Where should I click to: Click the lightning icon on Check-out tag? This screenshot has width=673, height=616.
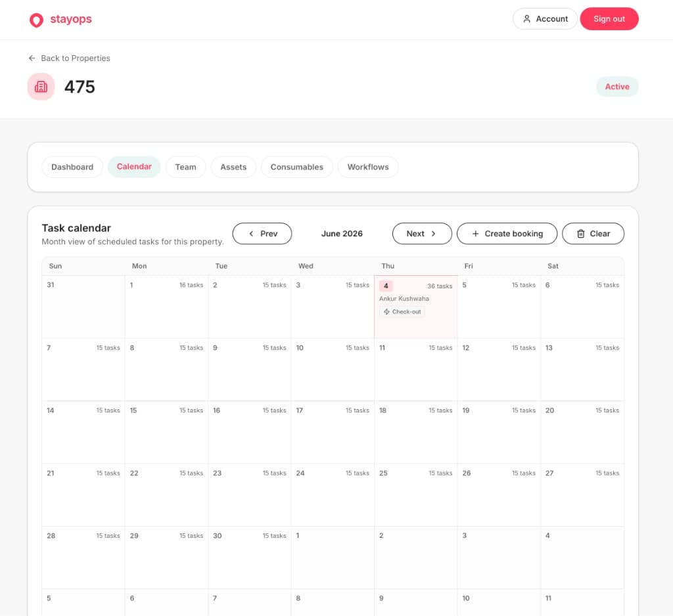(386, 312)
